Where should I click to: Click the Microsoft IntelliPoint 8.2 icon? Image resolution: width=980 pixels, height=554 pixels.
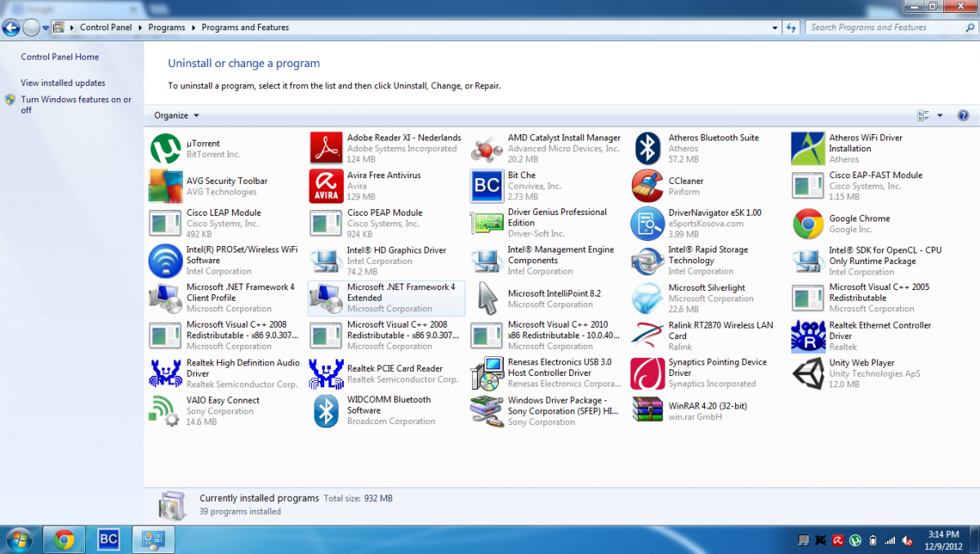487,298
